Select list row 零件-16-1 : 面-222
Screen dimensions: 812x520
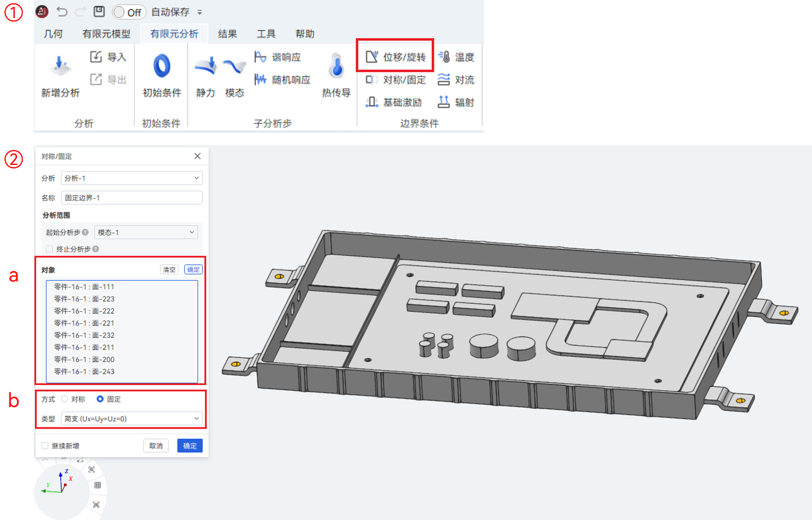122,311
